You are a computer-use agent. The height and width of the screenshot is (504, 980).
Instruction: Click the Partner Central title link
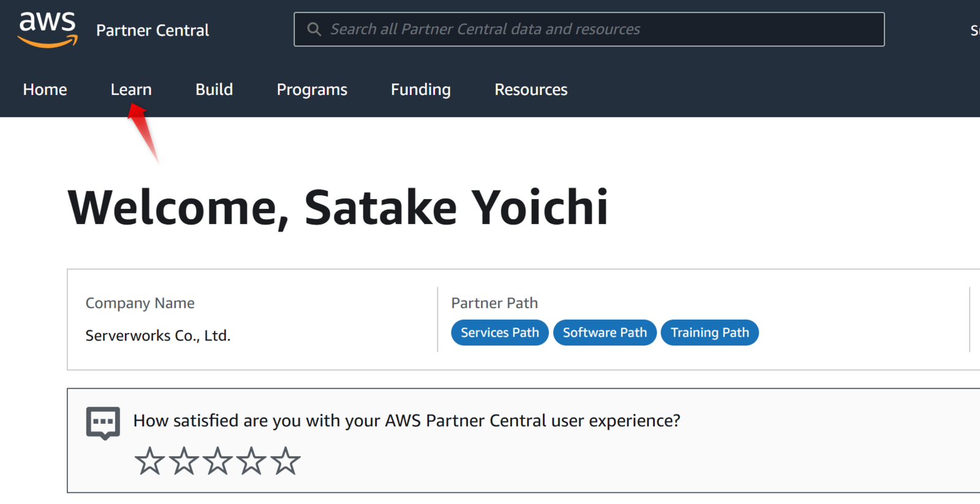click(x=153, y=30)
